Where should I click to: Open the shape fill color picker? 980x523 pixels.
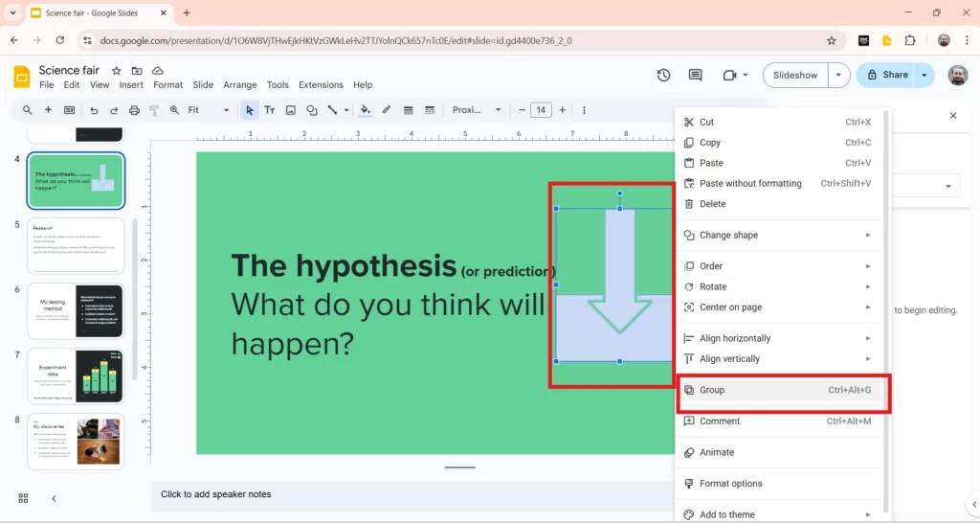coord(365,110)
